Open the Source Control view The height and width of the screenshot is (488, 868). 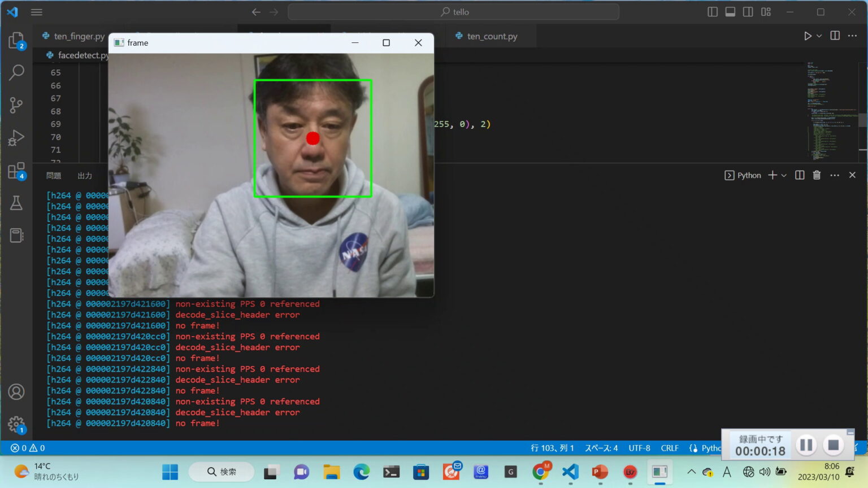tap(16, 105)
